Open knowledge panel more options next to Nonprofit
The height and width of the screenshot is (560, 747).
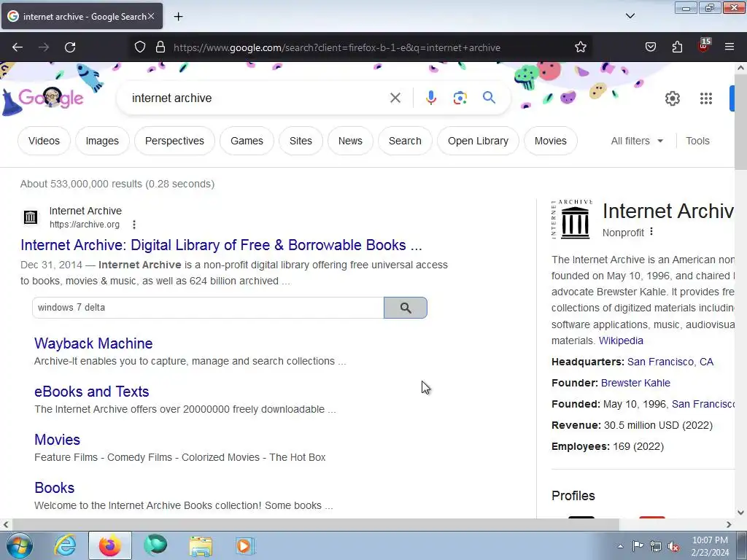pos(651,232)
